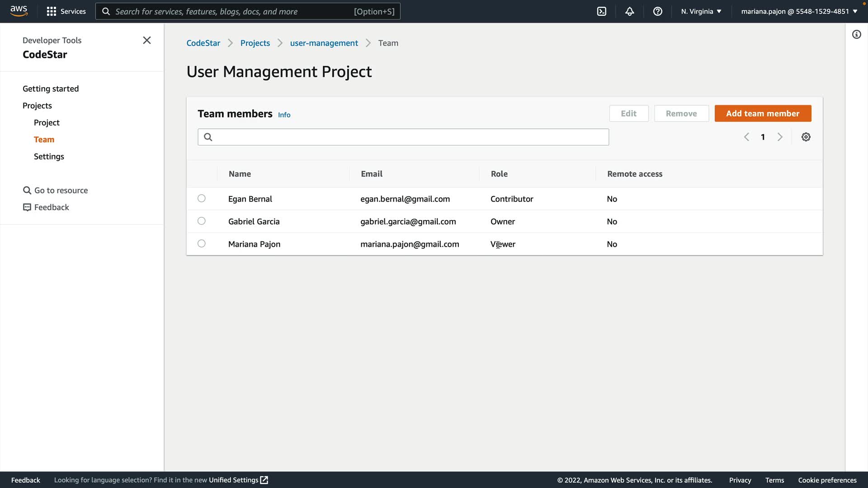
Task: Select Egan Bernal radio button
Action: coord(202,198)
